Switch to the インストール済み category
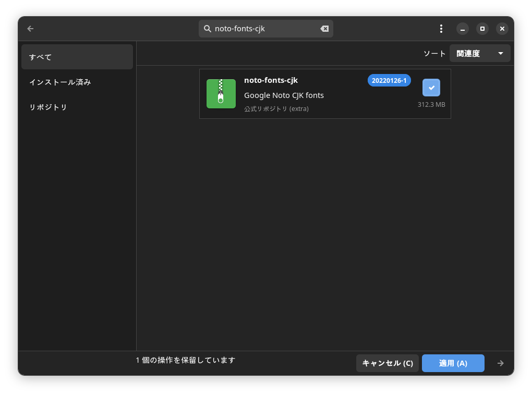This screenshot has height=395, width=532. (x=77, y=82)
